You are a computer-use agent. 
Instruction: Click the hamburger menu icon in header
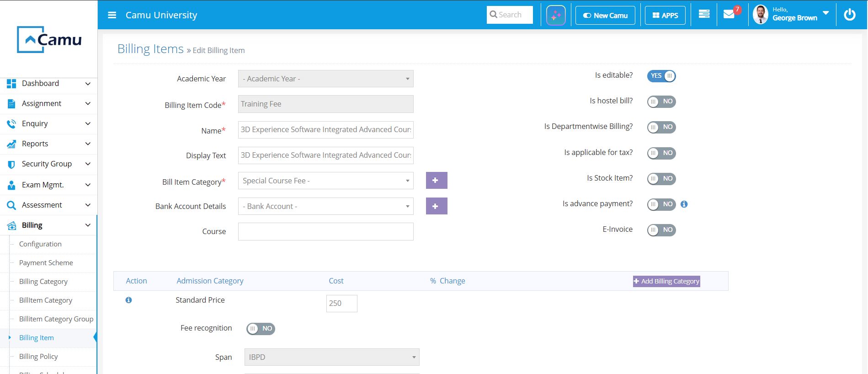click(112, 15)
